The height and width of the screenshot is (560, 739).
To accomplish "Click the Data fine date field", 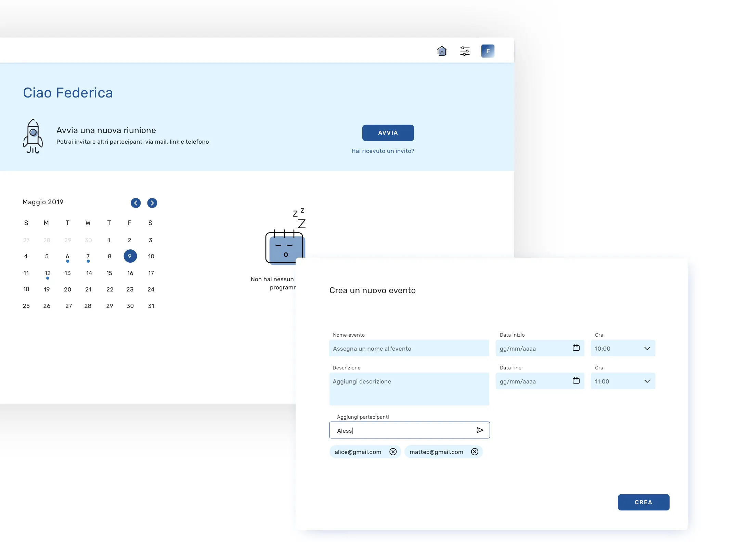I will [540, 381].
